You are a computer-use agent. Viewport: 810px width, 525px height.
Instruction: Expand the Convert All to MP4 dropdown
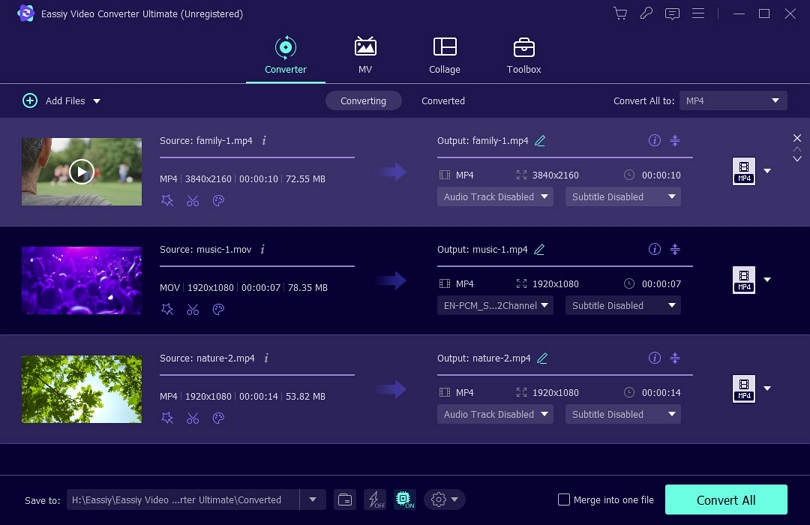(733, 101)
